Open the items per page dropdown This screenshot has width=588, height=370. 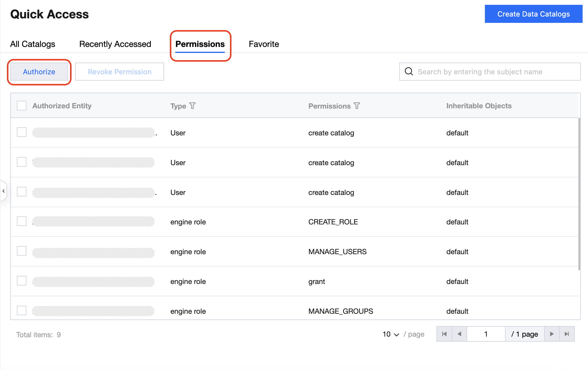390,334
